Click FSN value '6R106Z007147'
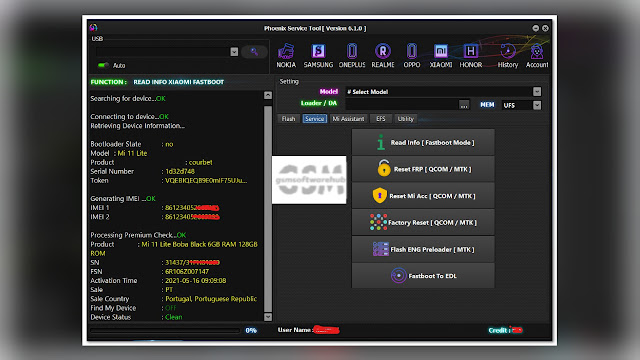 coord(187,271)
